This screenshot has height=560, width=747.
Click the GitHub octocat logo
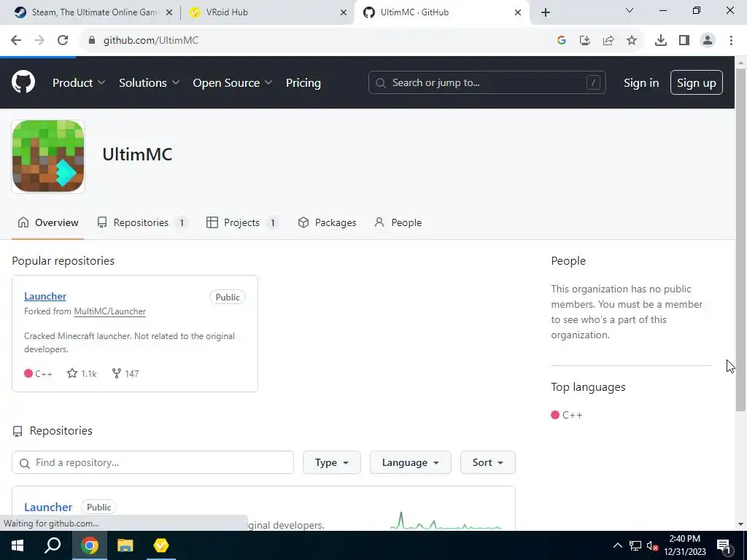(23, 82)
